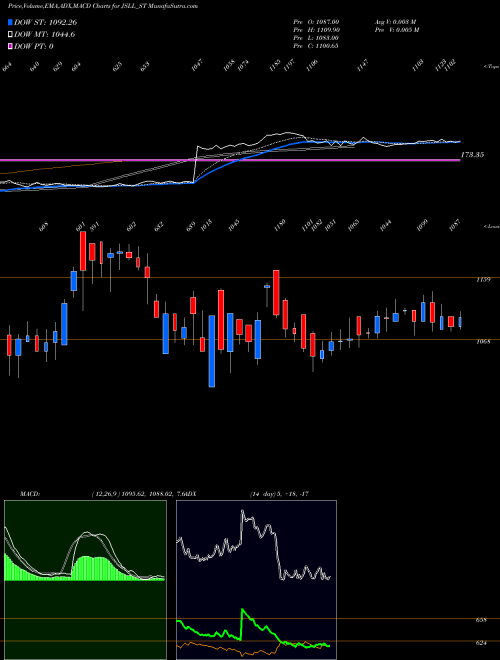
Task: Click the 'Avg V: 0.003 M' value
Action: point(395,21)
